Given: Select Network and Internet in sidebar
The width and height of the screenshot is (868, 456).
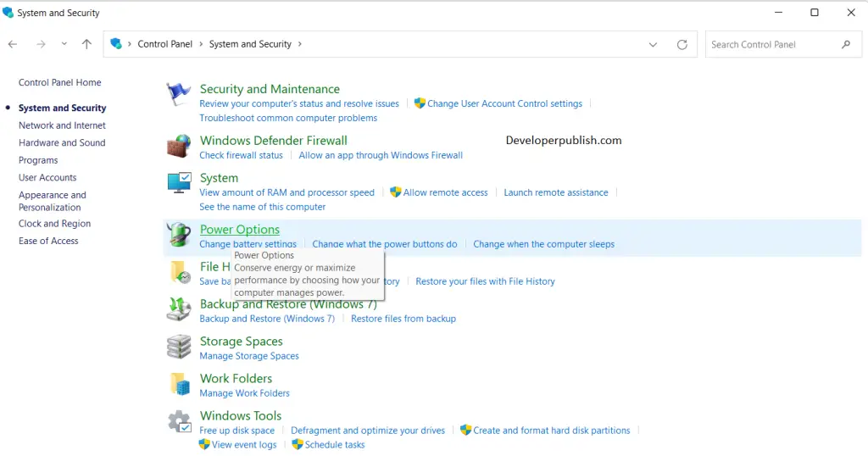Looking at the screenshot, I should 62,125.
